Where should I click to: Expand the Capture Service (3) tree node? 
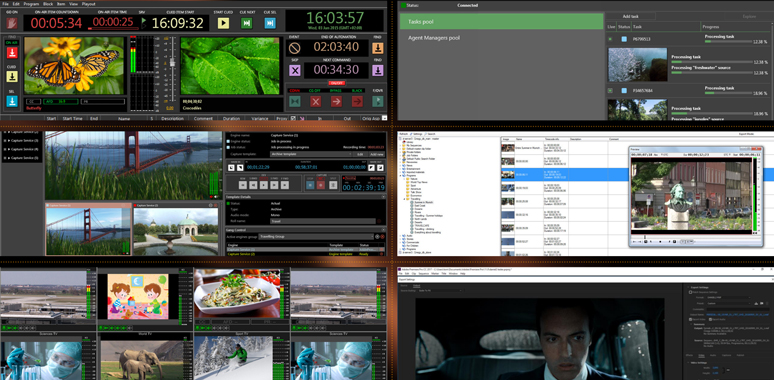click(5, 141)
